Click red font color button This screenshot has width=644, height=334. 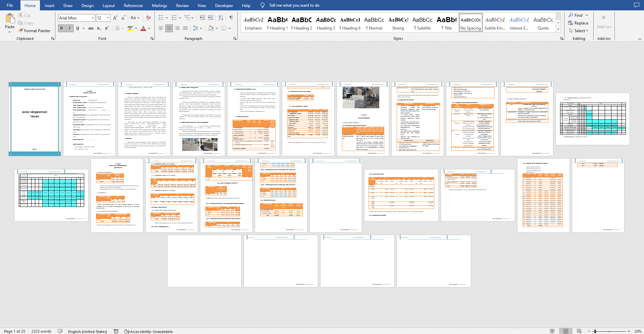tap(143, 28)
